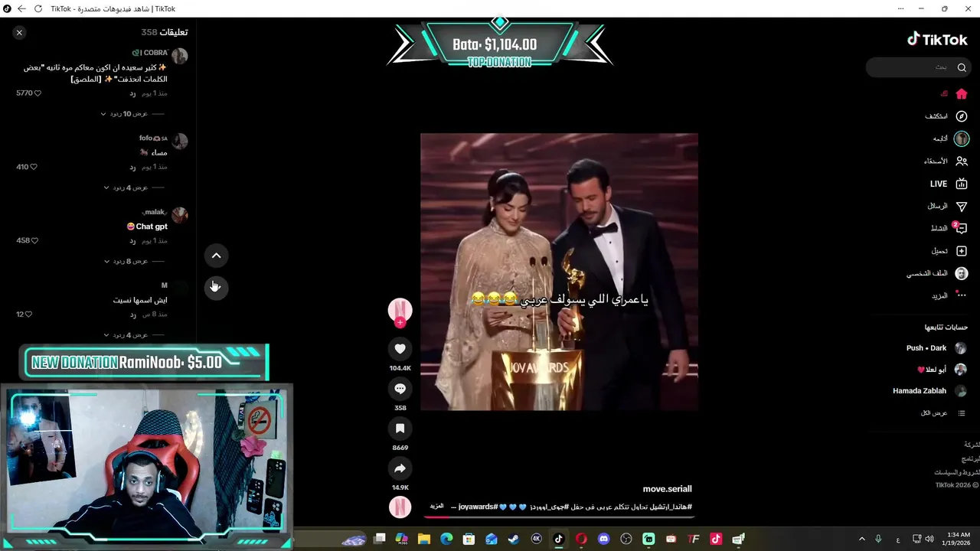Open the sound disc thumbnail below share
Image resolution: width=980 pixels, height=551 pixels.
(x=400, y=507)
